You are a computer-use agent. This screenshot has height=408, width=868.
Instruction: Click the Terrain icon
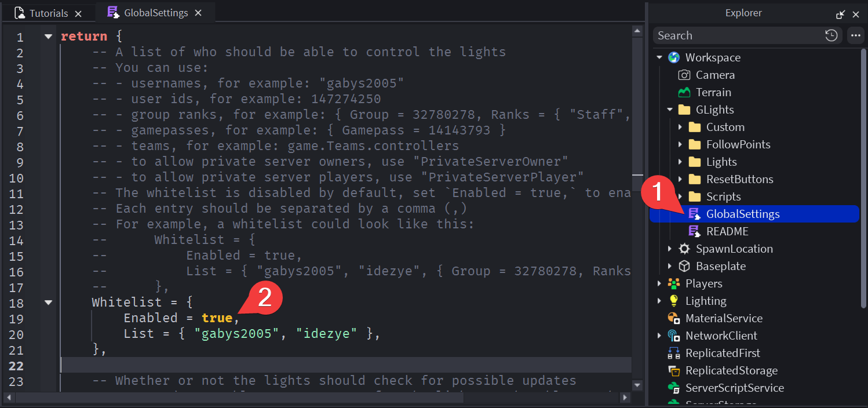[x=684, y=92]
